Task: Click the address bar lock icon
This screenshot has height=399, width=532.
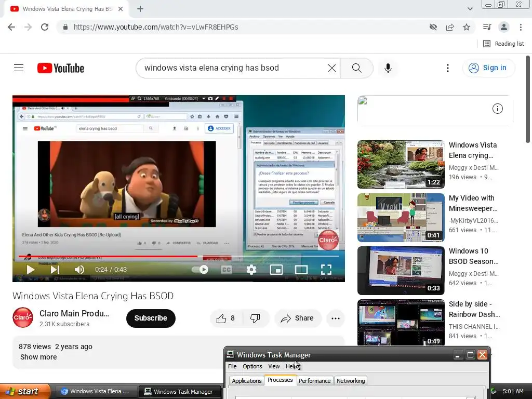Action: click(x=65, y=27)
